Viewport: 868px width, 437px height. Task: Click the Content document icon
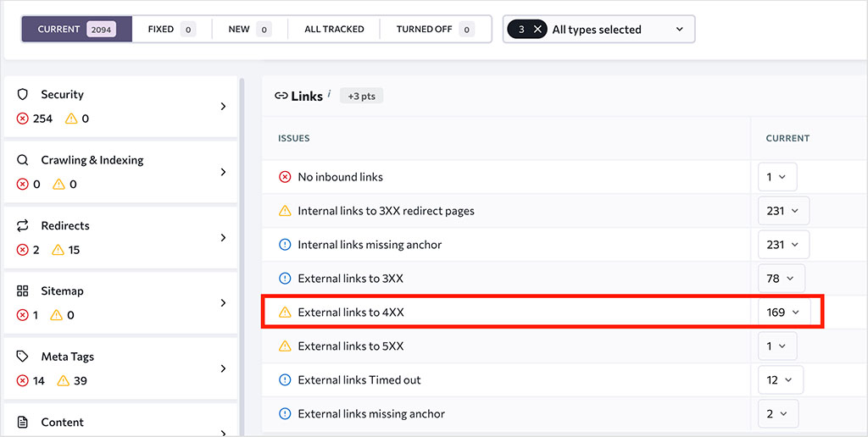pos(22,422)
